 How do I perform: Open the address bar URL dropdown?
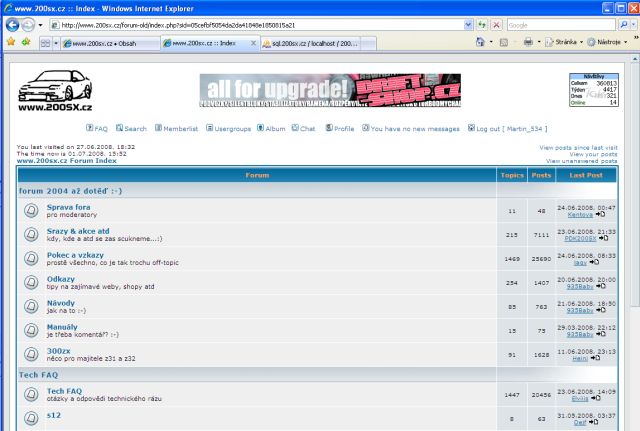click(468, 24)
